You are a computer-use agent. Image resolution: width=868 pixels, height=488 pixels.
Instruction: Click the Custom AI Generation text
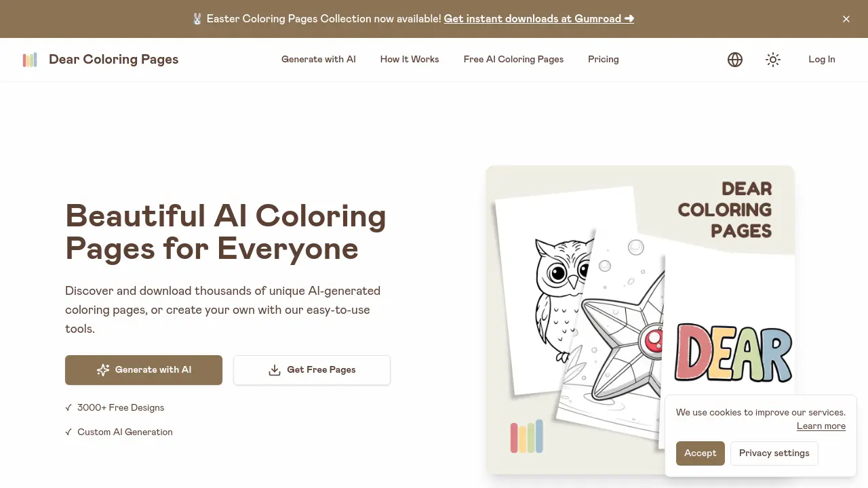125,432
